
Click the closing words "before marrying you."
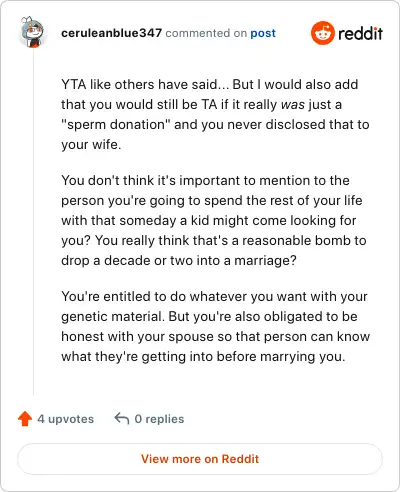tap(281, 357)
